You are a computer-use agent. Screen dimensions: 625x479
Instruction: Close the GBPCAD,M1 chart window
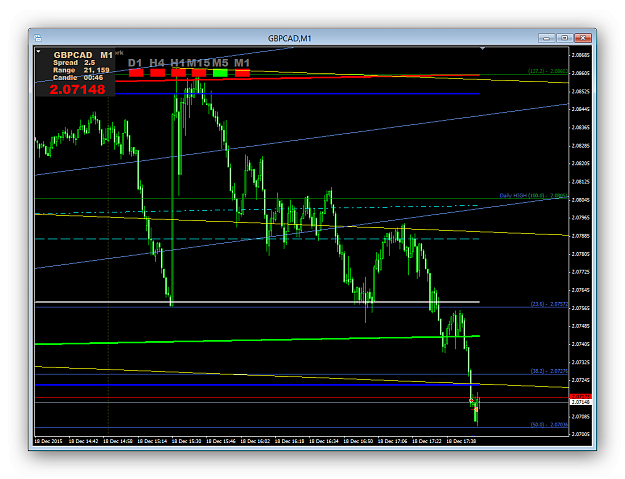(x=583, y=38)
